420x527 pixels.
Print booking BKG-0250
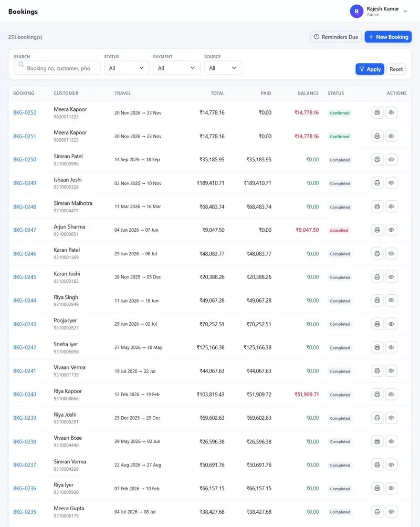377,160
